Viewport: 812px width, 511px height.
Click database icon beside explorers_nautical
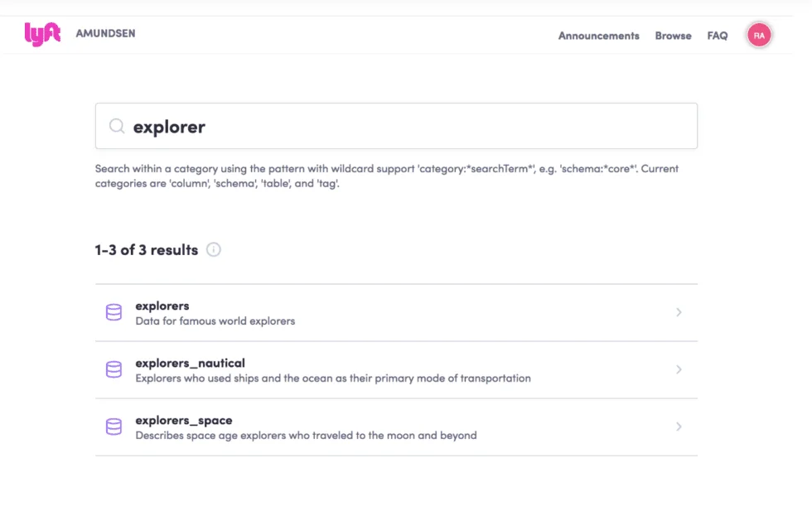click(114, 369)
